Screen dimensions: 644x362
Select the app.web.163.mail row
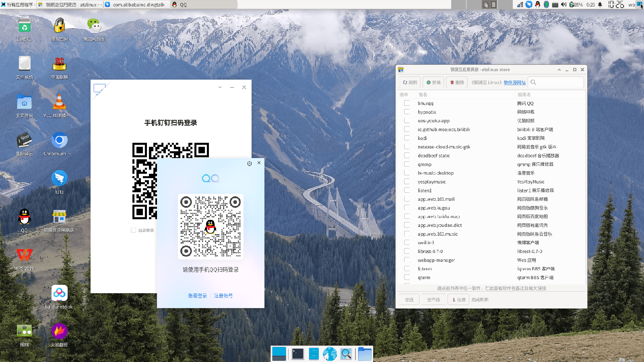coord(491,199)
